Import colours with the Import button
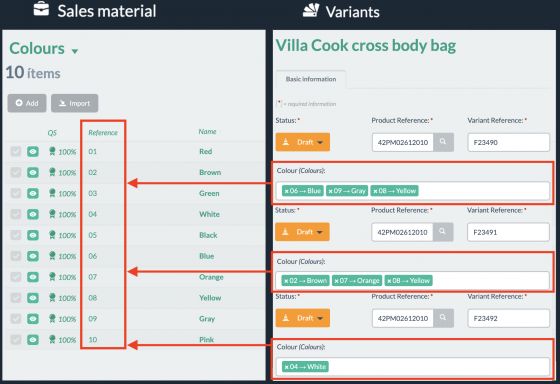The height and width of the screenshot is (384, 560). point(74,103)
